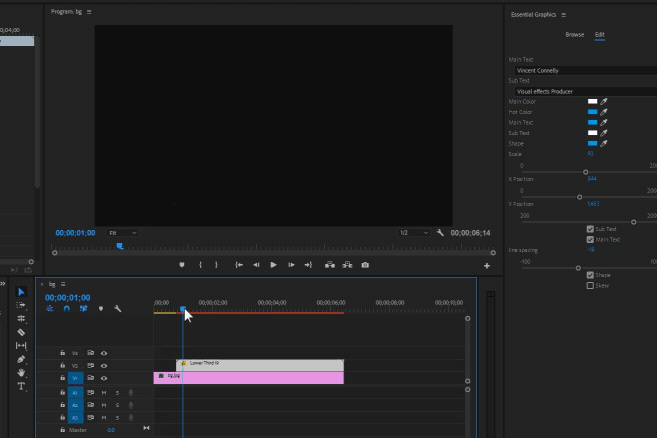Click the Vincent Connelly main text field
657x438 pixels.
point(586,70)
